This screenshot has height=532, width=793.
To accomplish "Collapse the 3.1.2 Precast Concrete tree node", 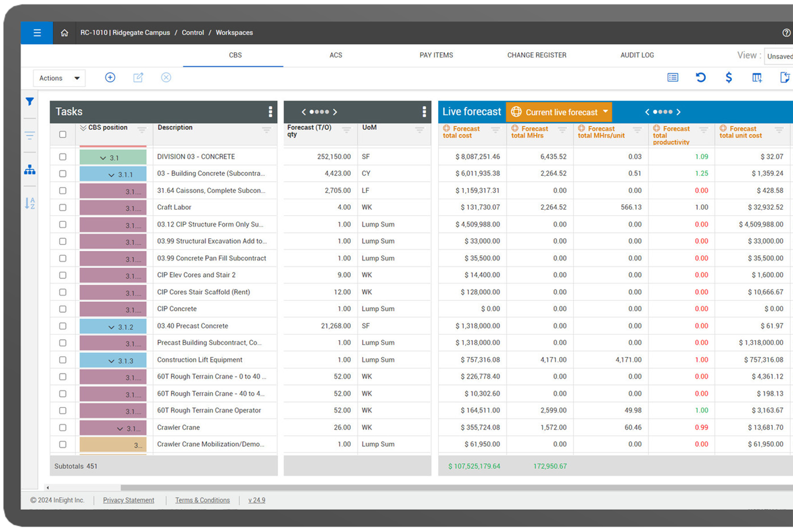I will (111, 327).
